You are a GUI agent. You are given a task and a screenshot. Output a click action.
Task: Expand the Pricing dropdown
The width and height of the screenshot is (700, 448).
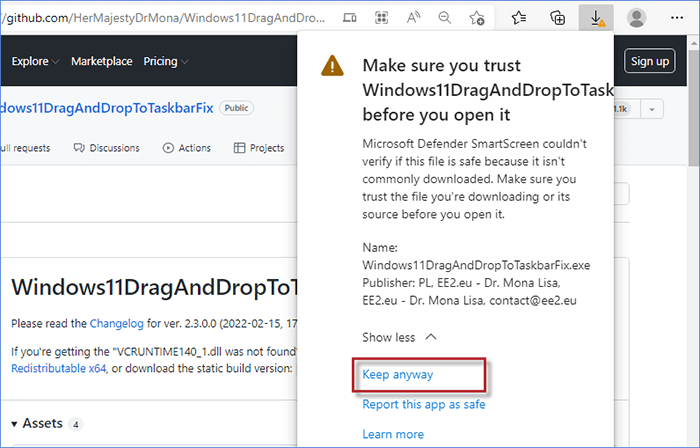166,61
